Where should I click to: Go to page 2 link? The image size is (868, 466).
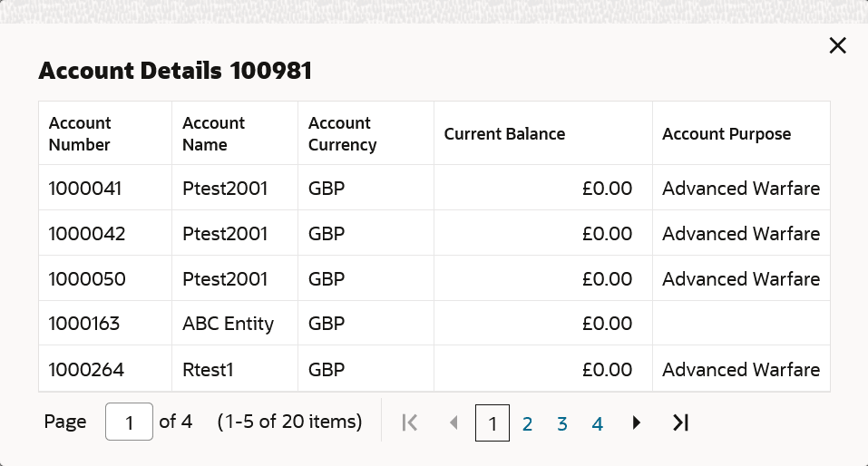pyautogui.click(x=527, y=423)
